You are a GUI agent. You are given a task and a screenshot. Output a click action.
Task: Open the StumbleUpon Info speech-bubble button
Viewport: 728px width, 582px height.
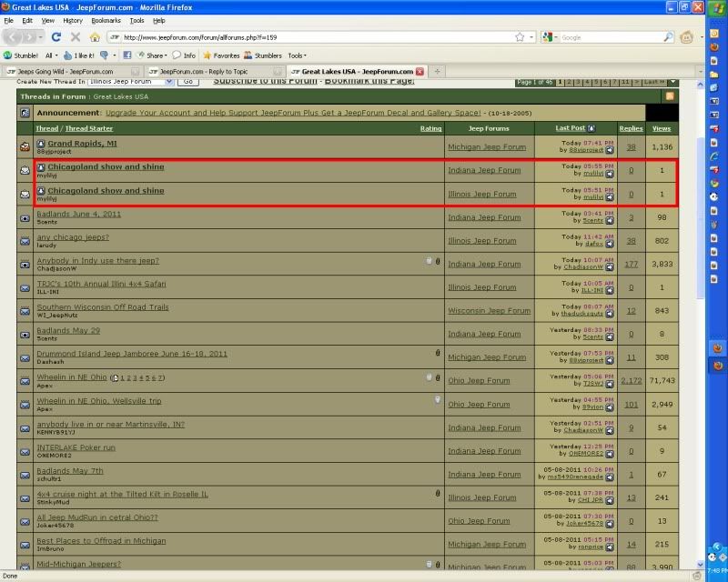coord(184,55)
